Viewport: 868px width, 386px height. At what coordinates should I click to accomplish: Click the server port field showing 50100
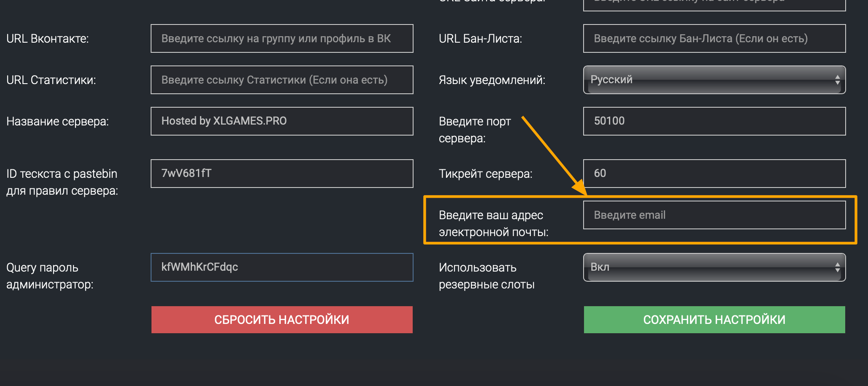pyautogui.click(x=714, y=121)
